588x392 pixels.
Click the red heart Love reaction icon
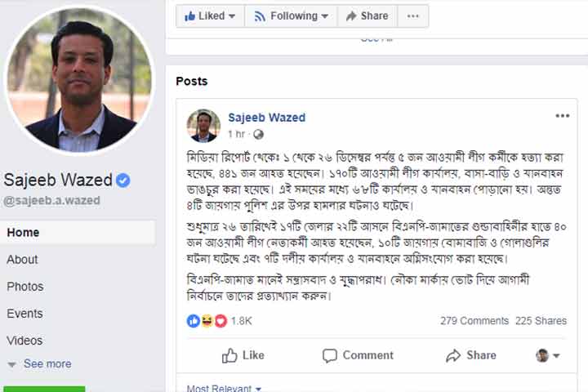[x=220, y=321]
